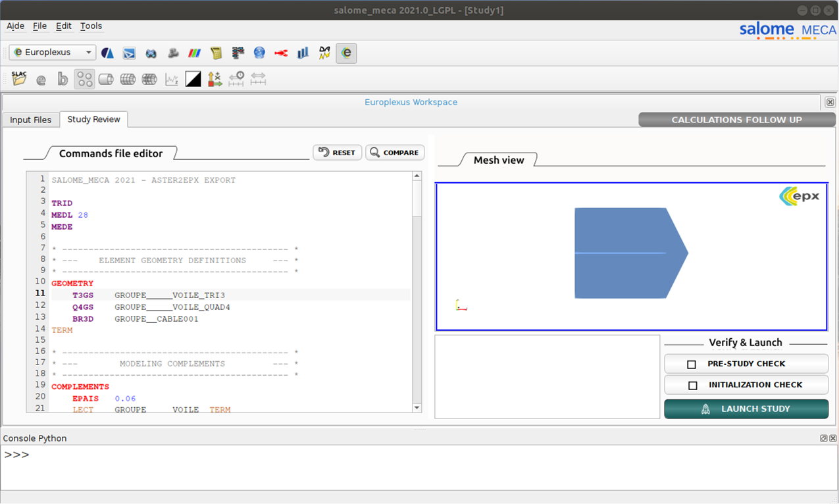Click the blue globe module icon
The width and height of the screenshot is (839, 504).
point(259,53)
